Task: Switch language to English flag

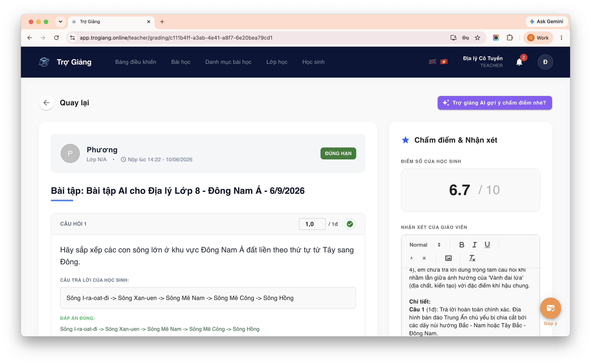Action: 432,62
